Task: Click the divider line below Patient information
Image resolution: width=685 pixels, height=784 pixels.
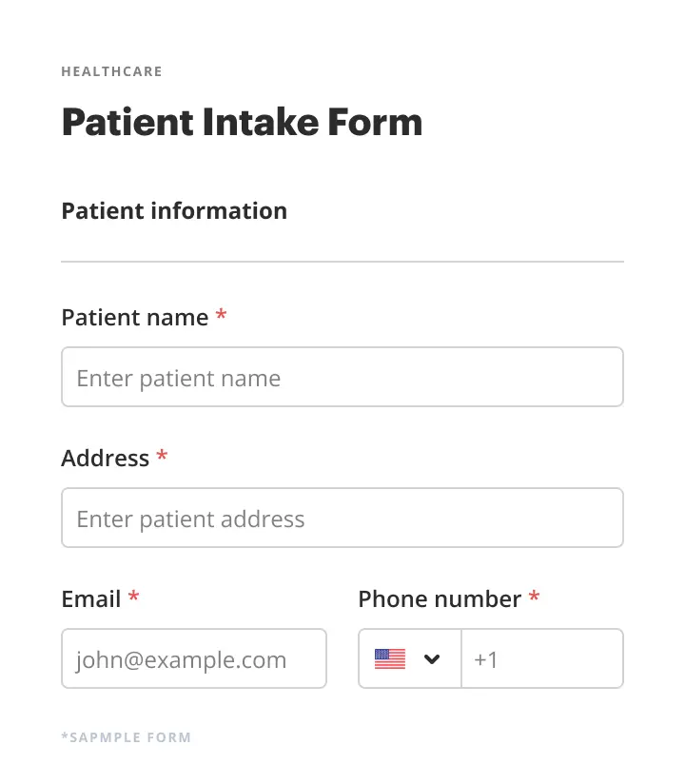Action: (x=342, y=262)
